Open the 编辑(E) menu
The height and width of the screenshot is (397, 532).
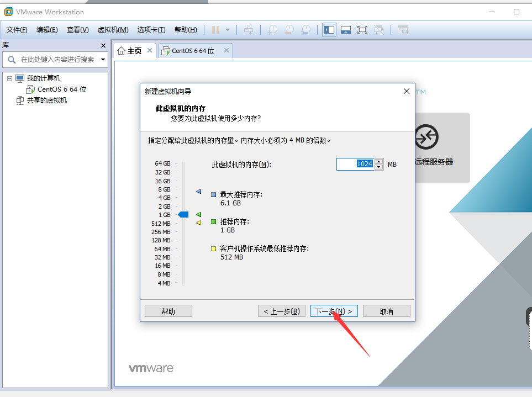(x=47, y=30)
